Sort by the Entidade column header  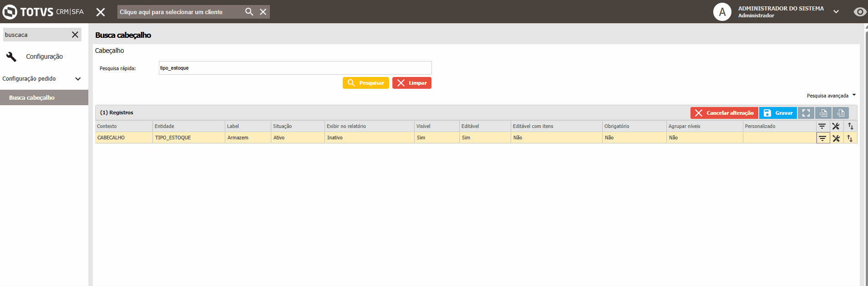point(189,126)
